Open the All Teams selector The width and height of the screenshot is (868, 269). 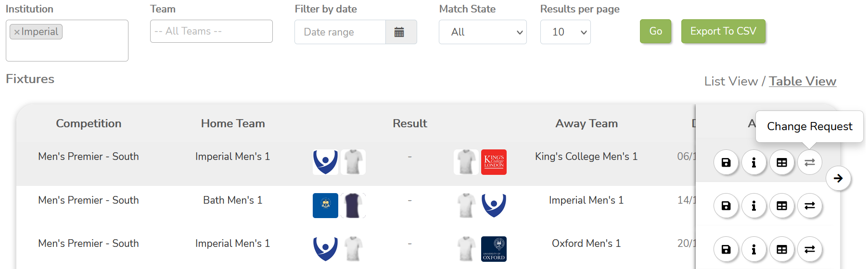(x=211, y=31)
